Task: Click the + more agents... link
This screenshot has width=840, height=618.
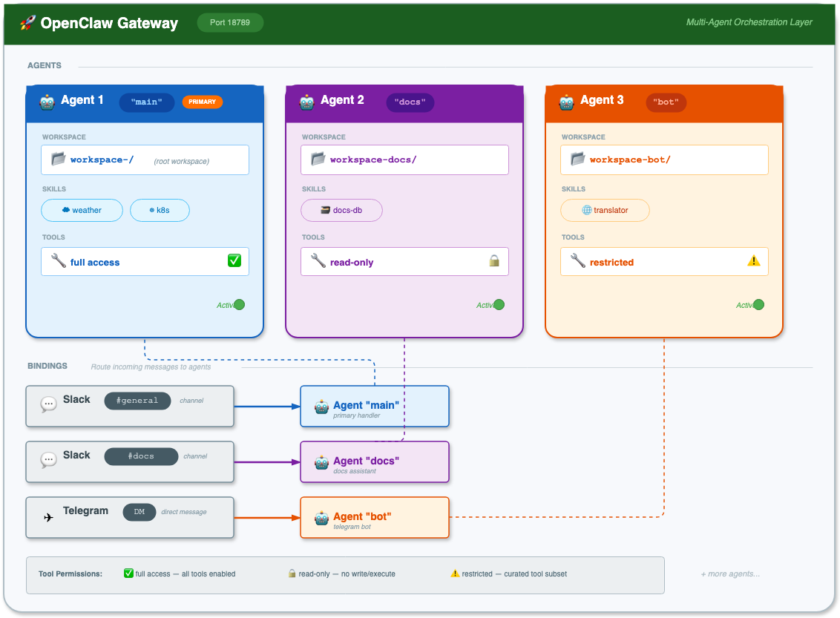Action: [x=729, y=573]
